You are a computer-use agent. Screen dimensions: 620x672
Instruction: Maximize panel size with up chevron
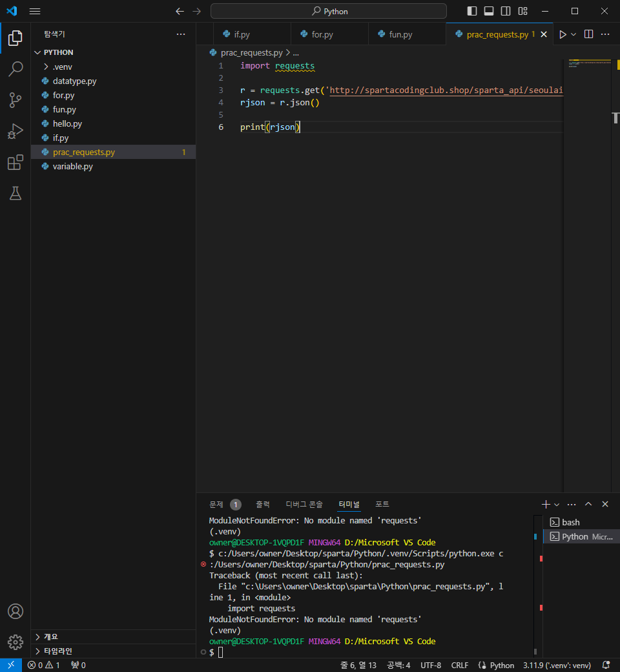click(588, 505)
